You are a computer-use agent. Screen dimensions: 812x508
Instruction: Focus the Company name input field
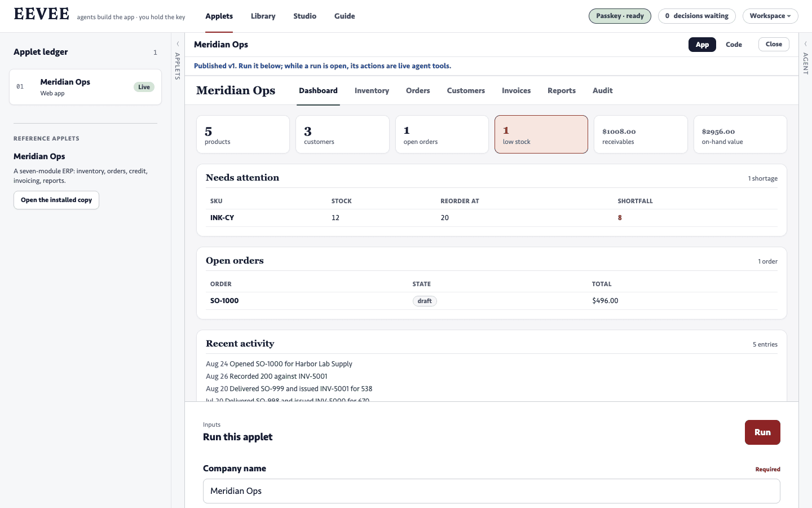click(492, 491)
